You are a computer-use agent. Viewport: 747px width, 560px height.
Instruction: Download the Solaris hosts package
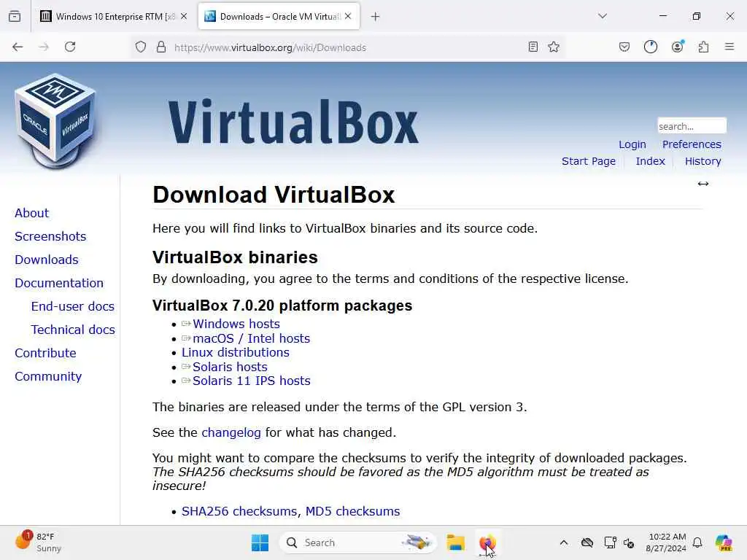tap(230, 367)
